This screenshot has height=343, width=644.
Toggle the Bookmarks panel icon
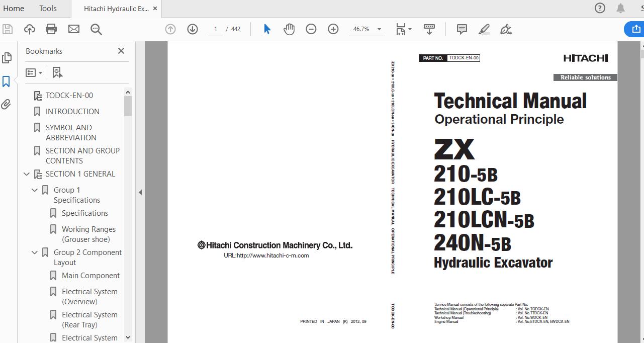click(7, 81)
